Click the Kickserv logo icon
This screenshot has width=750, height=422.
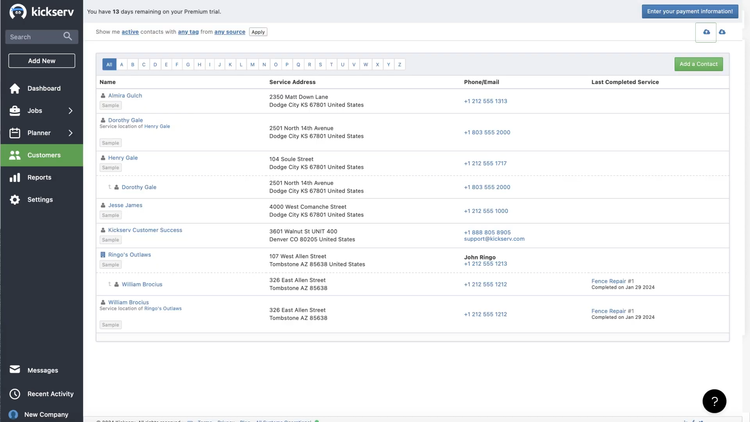point(18,11)
